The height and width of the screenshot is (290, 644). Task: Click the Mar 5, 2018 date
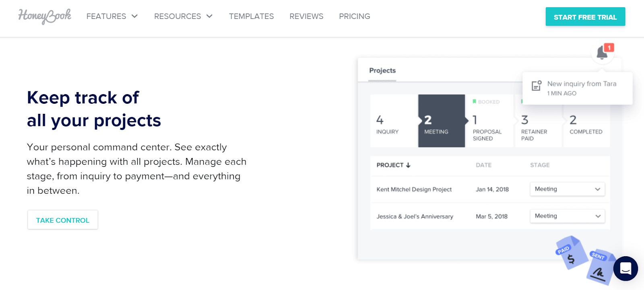492,216
